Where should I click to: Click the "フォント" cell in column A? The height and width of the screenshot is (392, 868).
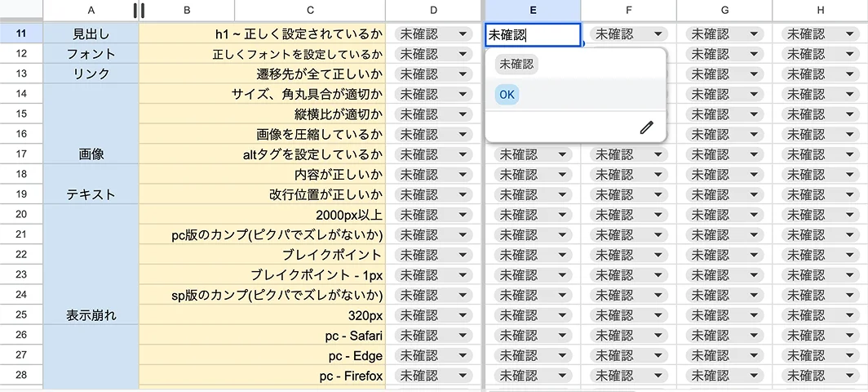point(91,54)
